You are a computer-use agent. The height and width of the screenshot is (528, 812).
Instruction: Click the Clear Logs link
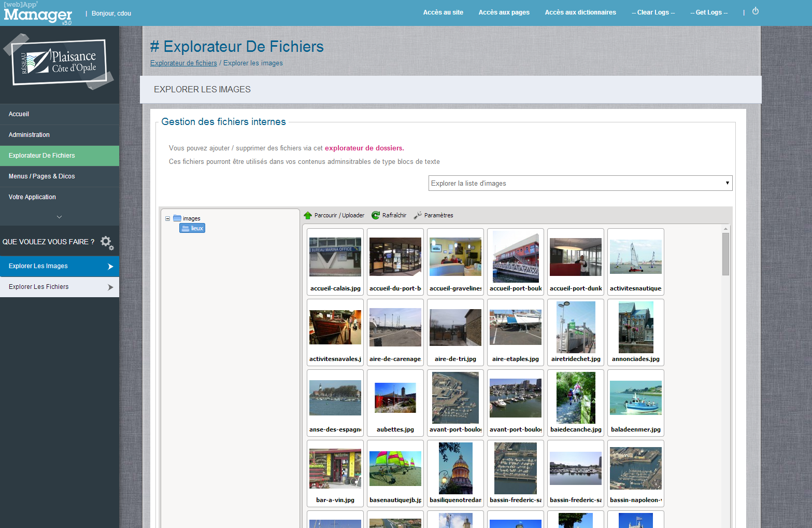tap(653, 12)
